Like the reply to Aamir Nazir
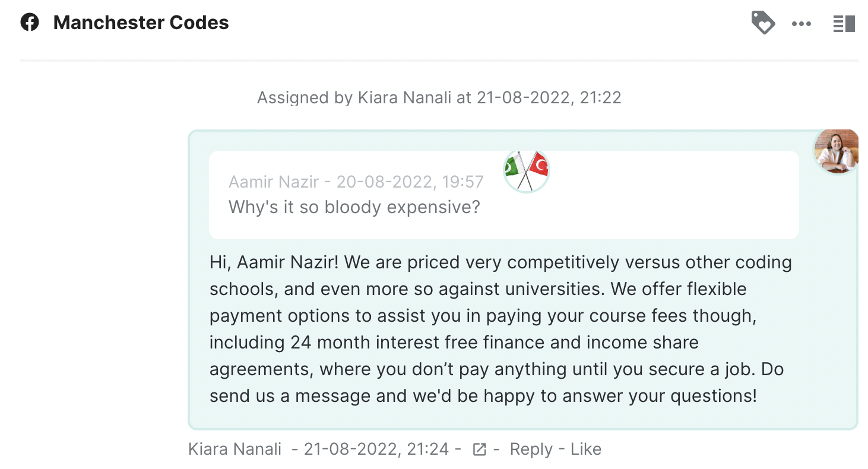Screen dimensions: 868x469 585,449
